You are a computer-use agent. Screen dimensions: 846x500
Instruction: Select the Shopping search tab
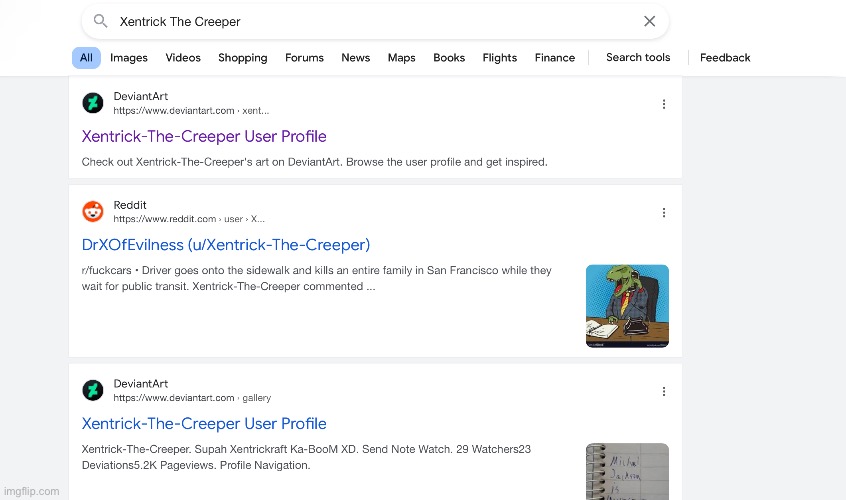coord(243,58)
